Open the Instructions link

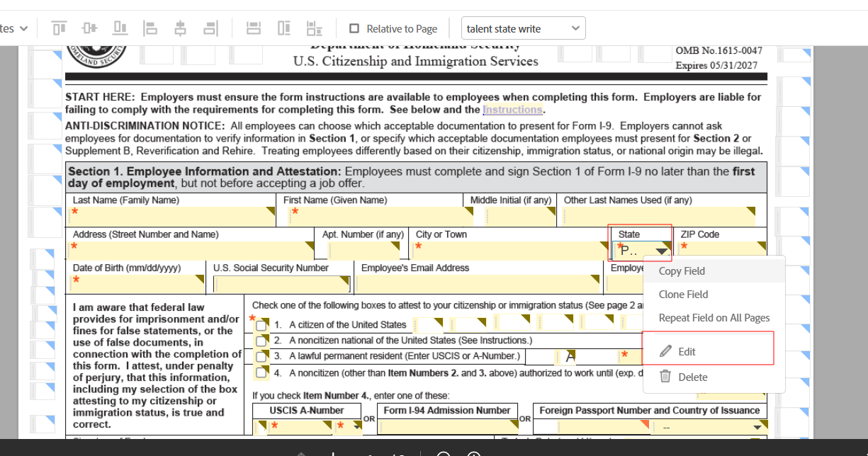pos(512,110)
